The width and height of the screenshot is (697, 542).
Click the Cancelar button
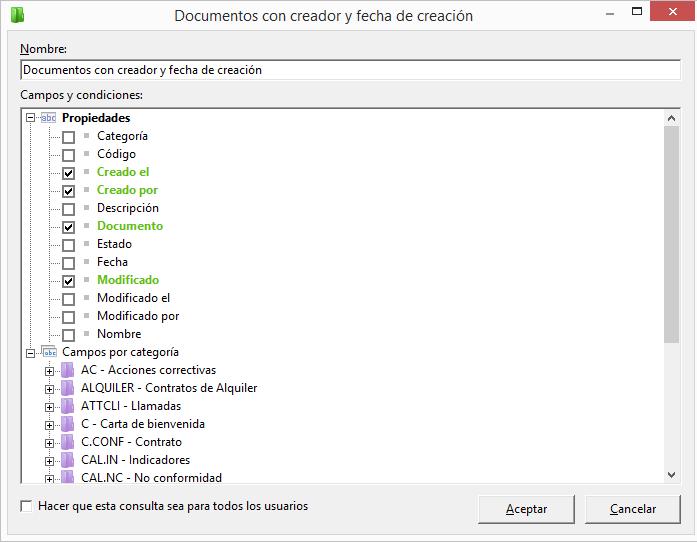point(633,509)
